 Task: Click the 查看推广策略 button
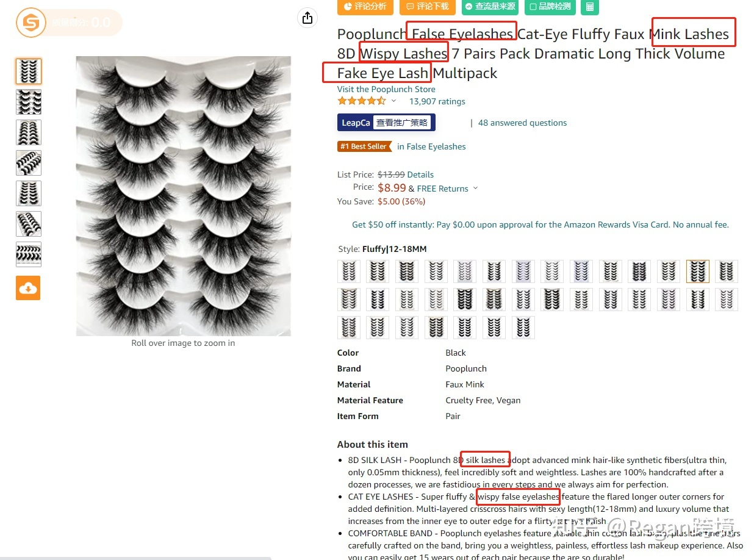[401, 123]
